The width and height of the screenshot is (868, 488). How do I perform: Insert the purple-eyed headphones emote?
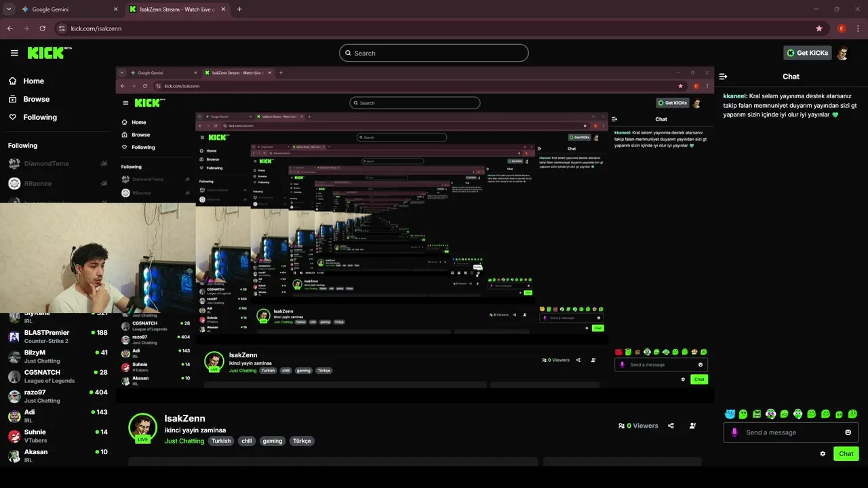tap(771, 413)
